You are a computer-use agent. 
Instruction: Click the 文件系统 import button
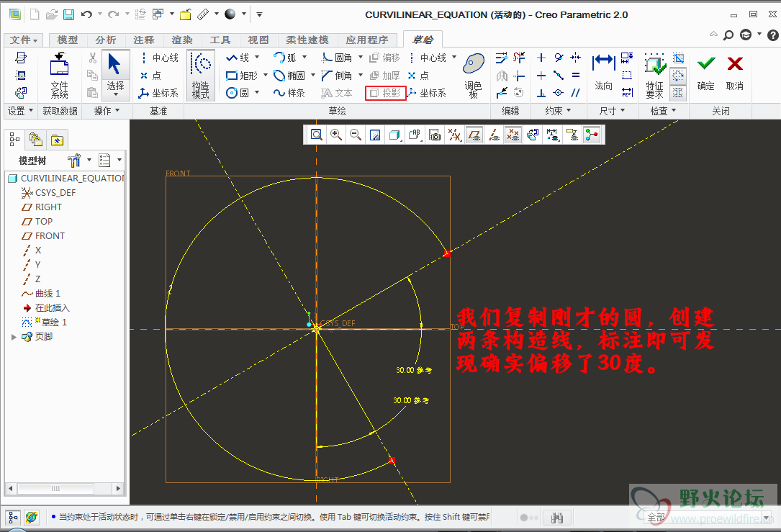pos(59,75)
